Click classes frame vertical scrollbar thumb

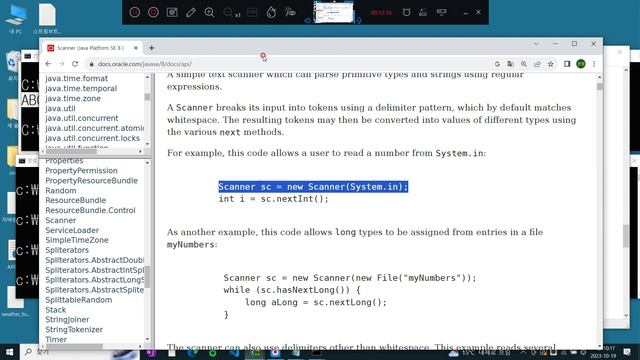click(x=147, y=277)
